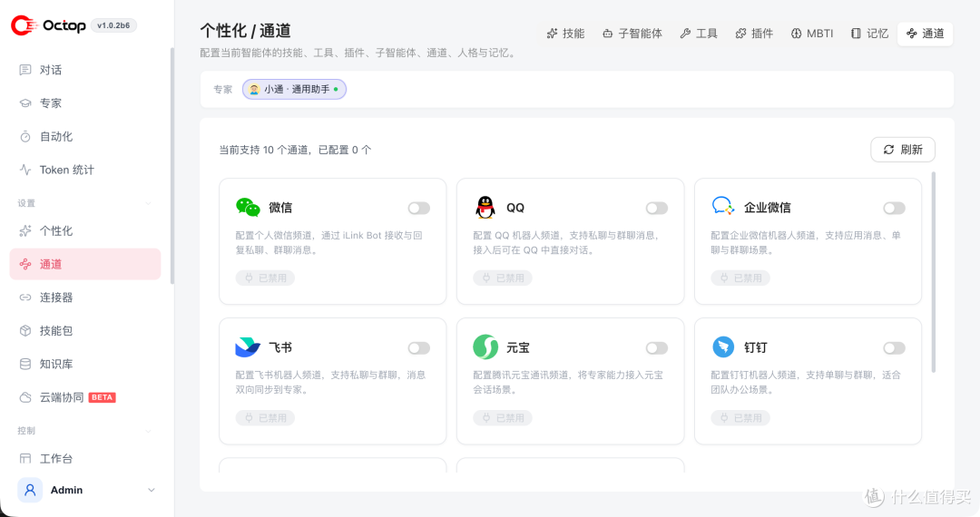Click 已禁用 status under 飞书

(265, 418)
